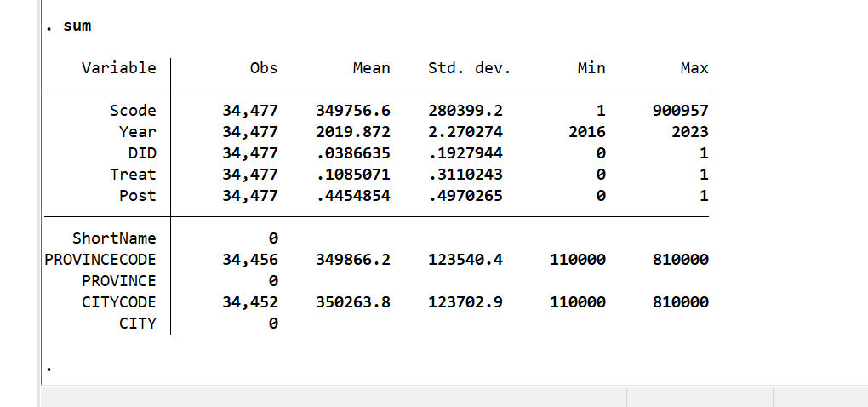
Task: Select Post mean value .4454854
Action: click(x=353, y=196)
